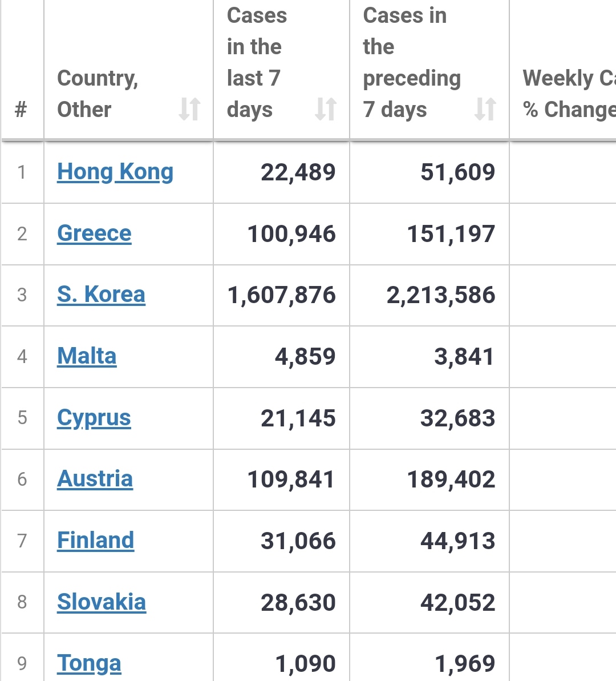Viewport: 616px width, 681px height.
Task: Open the Cyprus country link
Action: click(x=94, y=418)
